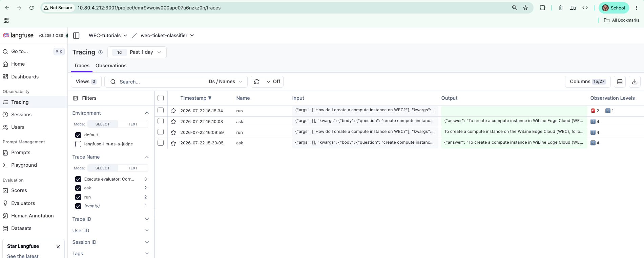Open the Views button

tap(86, 81)
